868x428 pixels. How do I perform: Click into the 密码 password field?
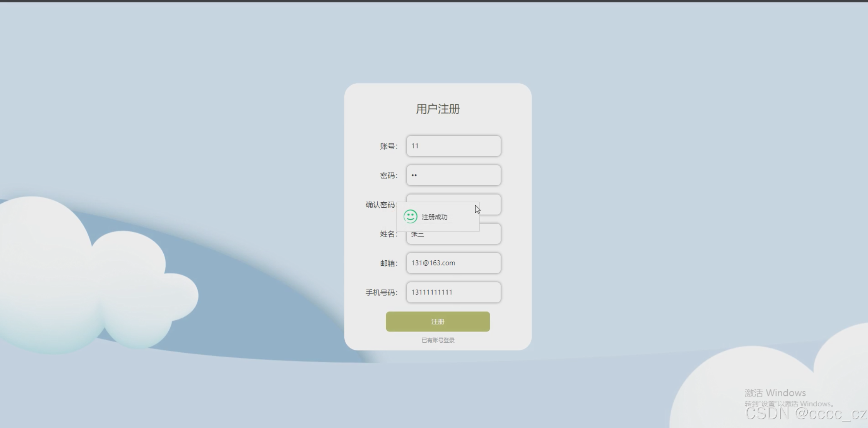[x=453, y=175]
